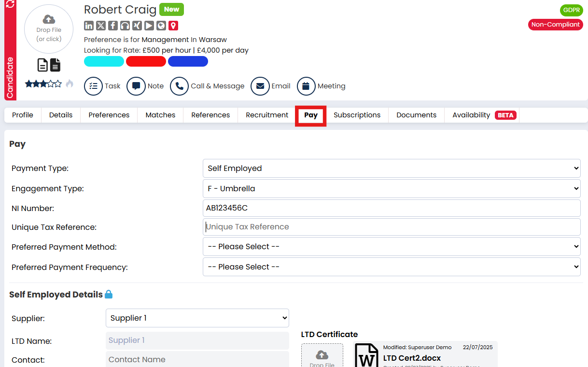Open the Meeting calendar icon
588x367 pixels.
pos(306,86)
